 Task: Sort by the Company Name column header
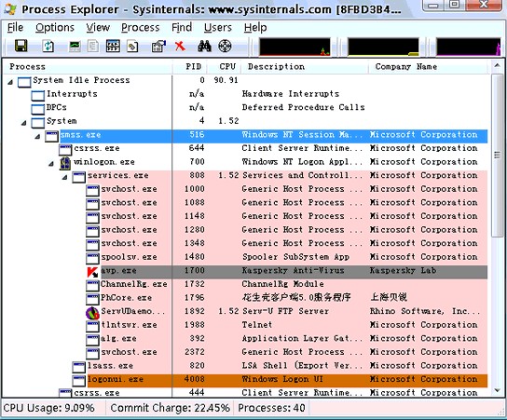point(428,67)
